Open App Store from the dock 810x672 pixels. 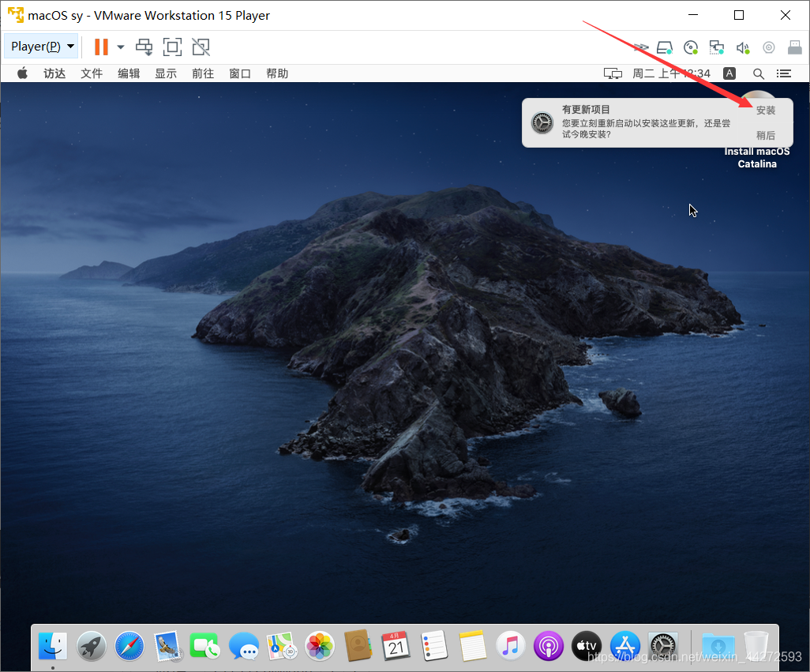[x=624, y=646]
